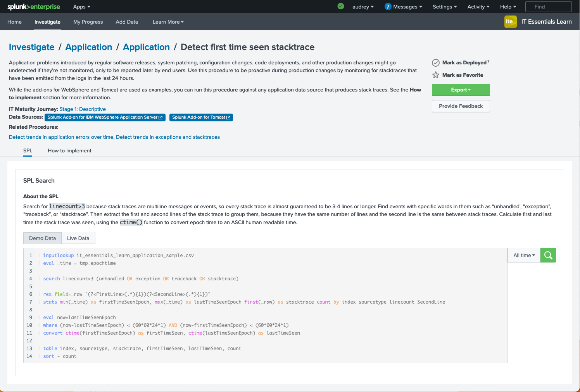Run the search with the green magnifier button
The image size is (580, 392).
tap(548, 255)
